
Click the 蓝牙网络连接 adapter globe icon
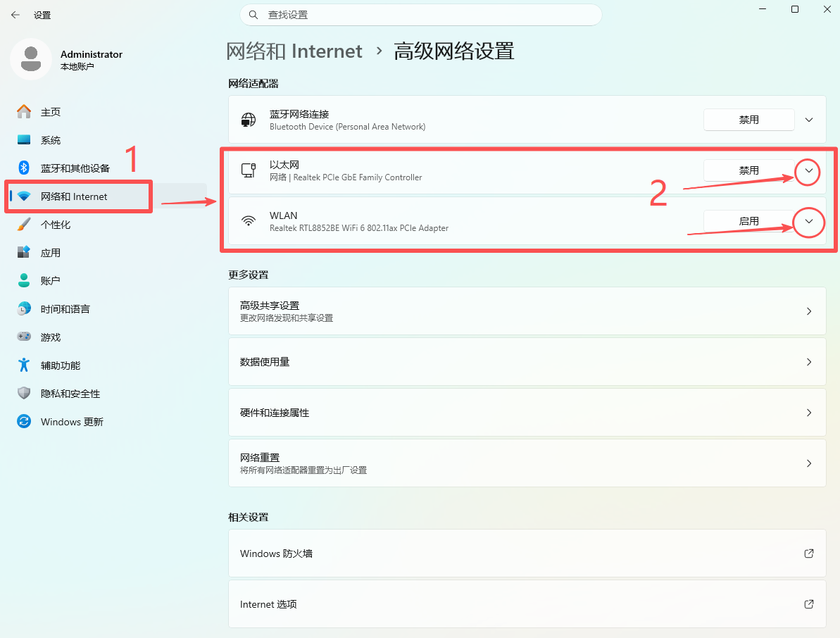point(248,120)
